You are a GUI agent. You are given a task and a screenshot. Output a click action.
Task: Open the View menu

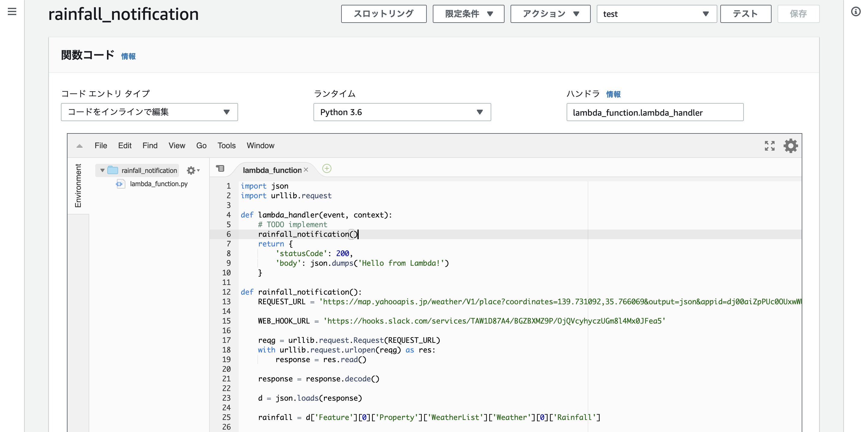[177, 146]
